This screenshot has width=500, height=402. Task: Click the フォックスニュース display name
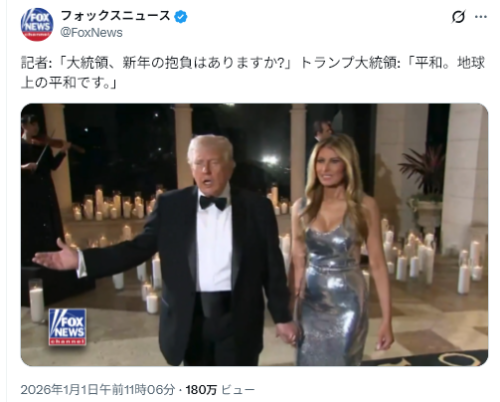click(x=115, y=16)
